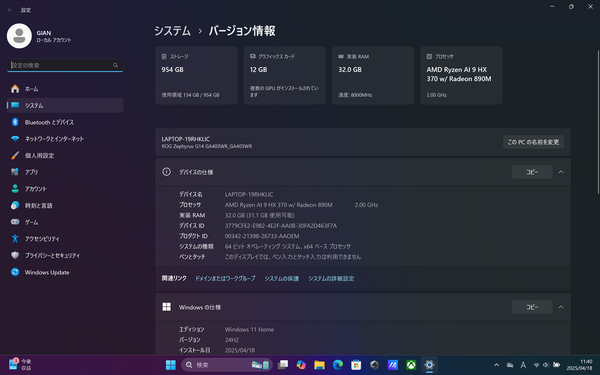
Task: Select システム in the sidebar
Action: point(65,105)
